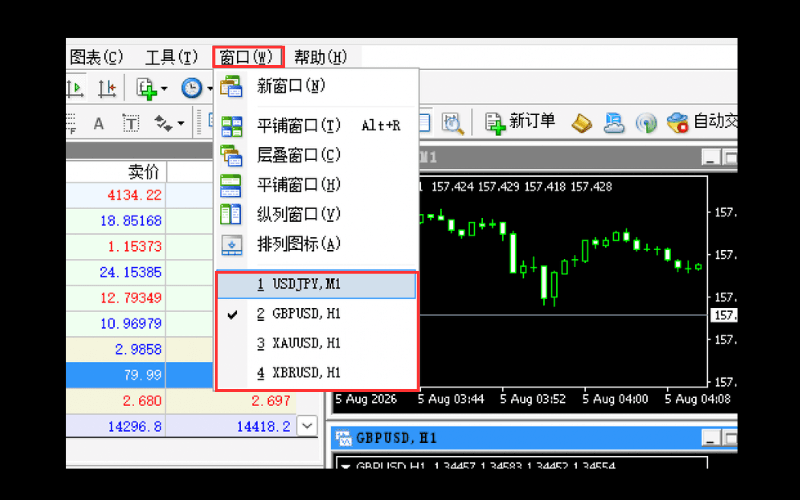Image resolution: width=800 pixels, height=500 pixels.
Task: Click the signals radio wave icon
Action: (646, 123)
